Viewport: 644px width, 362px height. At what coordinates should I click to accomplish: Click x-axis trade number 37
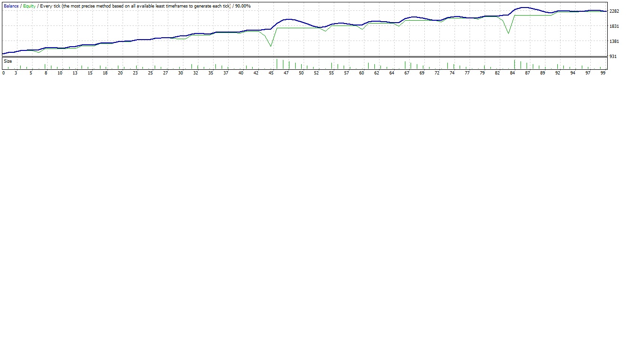click(x=226, y=73)
